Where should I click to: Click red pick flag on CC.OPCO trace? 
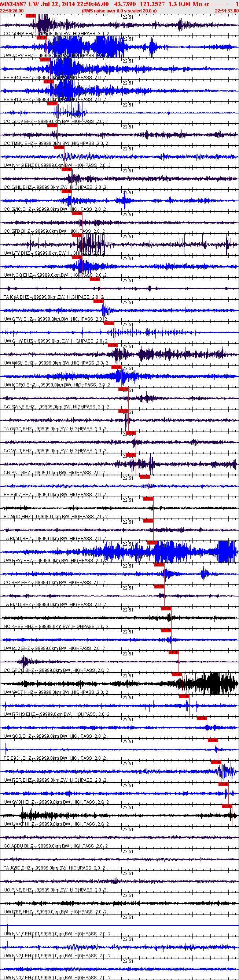pyautogui.click(x=173, y=652)
